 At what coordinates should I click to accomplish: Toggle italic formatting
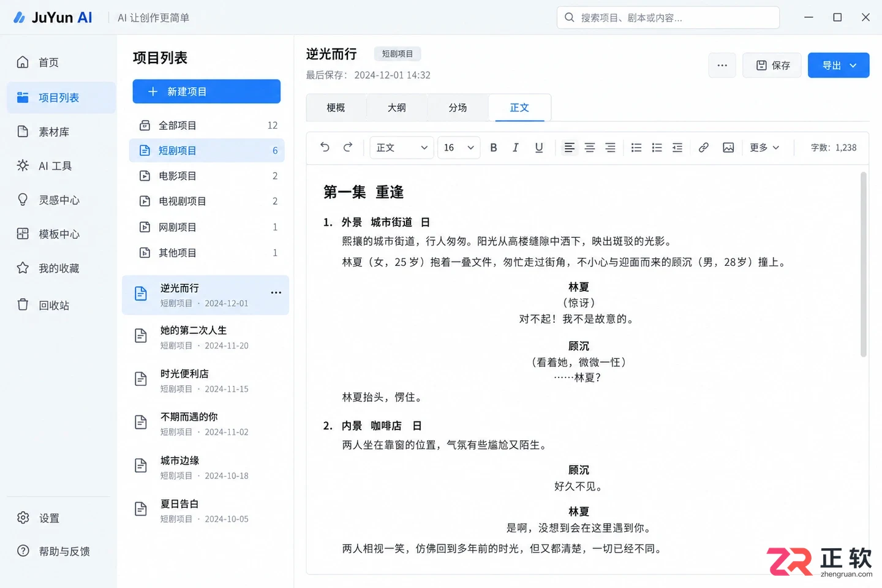click(516, 148)
